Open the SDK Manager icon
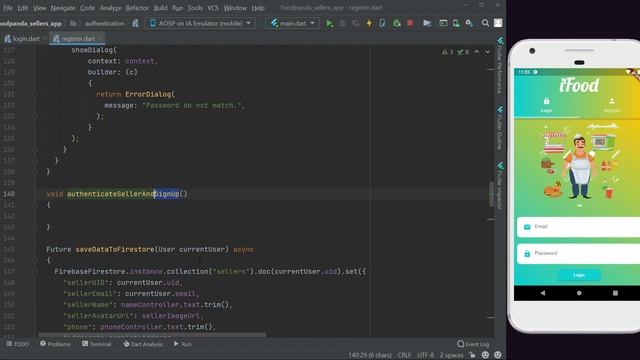Viewport: 640px width, 360px height. click(469, 23)
